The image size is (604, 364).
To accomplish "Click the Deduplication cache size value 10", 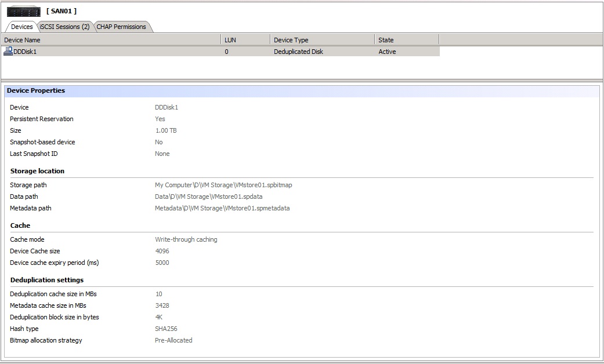I will tap(159, 294).
